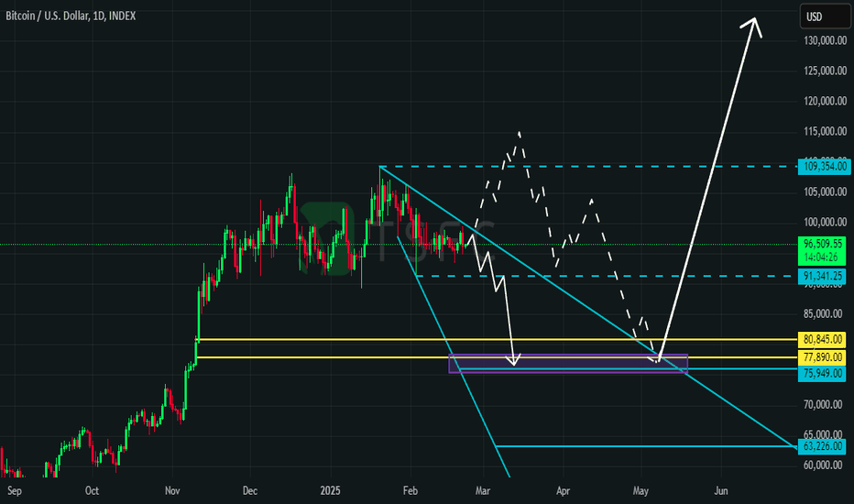The width and height of the screenshot is (854, 504).
Task: Select the 91,341.25 price label
Action: [823, 276]
